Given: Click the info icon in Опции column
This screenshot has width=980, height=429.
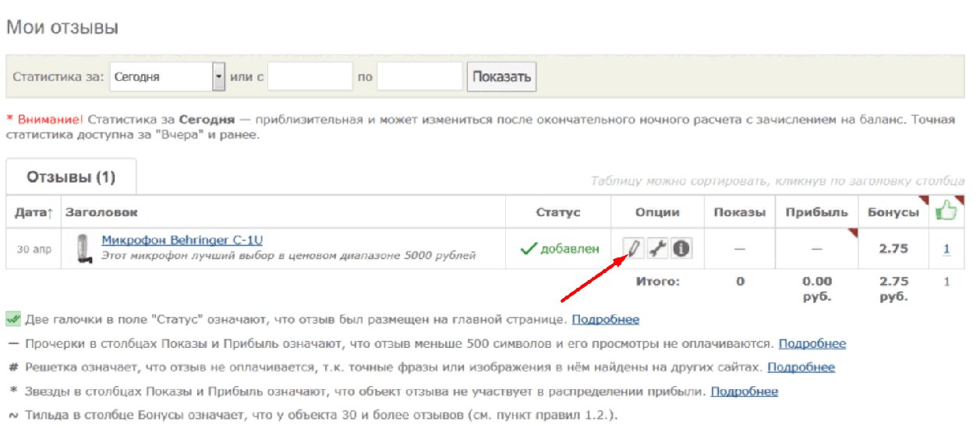Looking at the screenshot, I should click(681, 249).
